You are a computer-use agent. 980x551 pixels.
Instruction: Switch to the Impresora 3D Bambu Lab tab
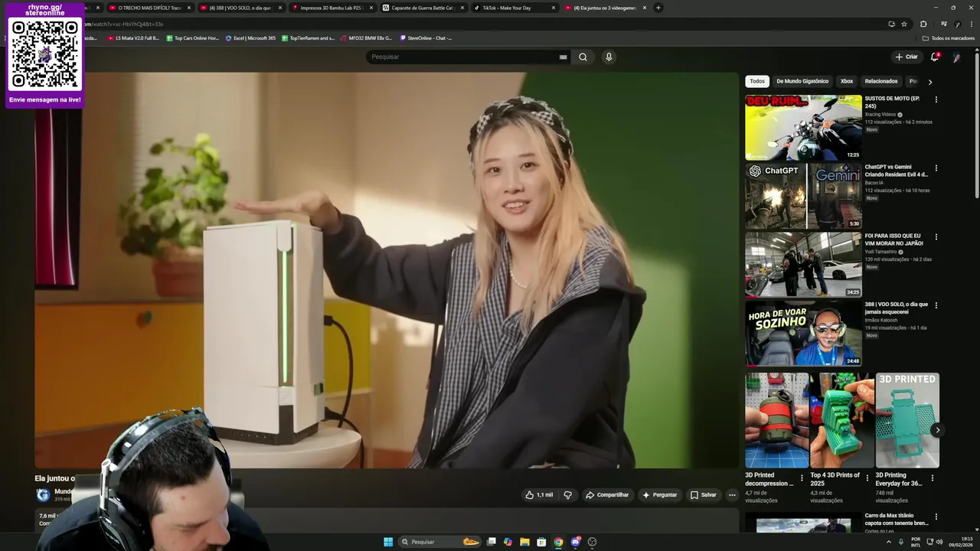tap(332, 8)
